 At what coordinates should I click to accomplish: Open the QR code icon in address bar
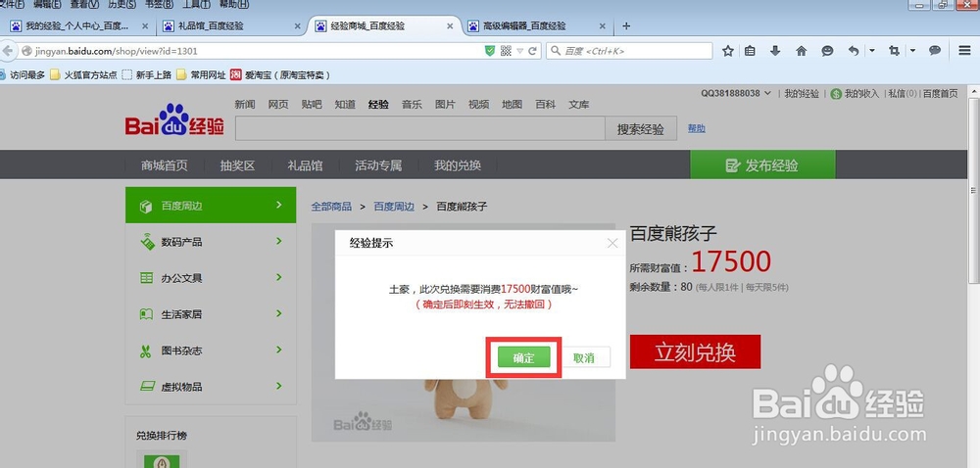click(x=506, y=51)
